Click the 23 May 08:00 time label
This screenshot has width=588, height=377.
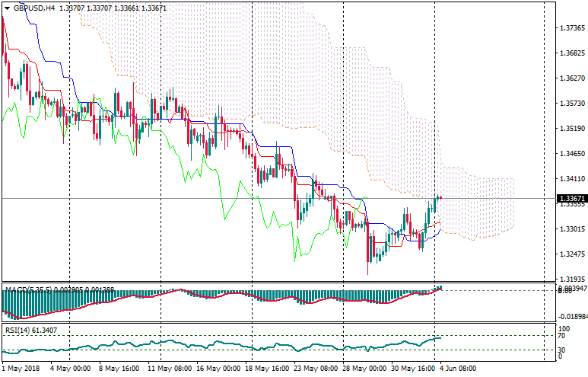(x=316, y=369)
